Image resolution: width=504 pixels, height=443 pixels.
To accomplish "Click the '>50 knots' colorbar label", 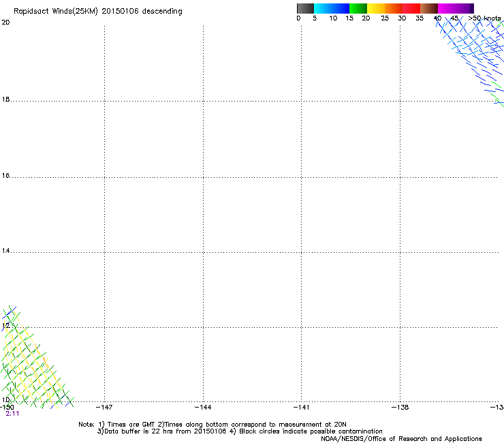I will 484,18.
